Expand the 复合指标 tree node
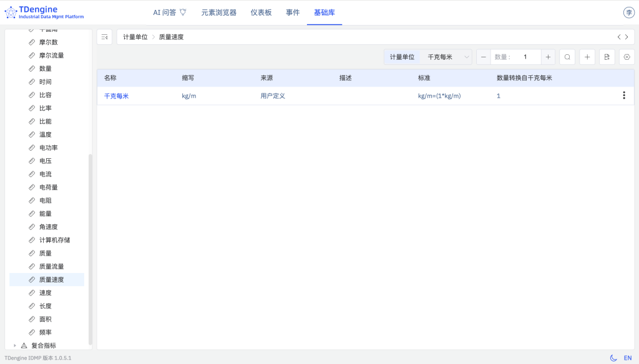This screenshot has width=639, height=364. point(15,345)
